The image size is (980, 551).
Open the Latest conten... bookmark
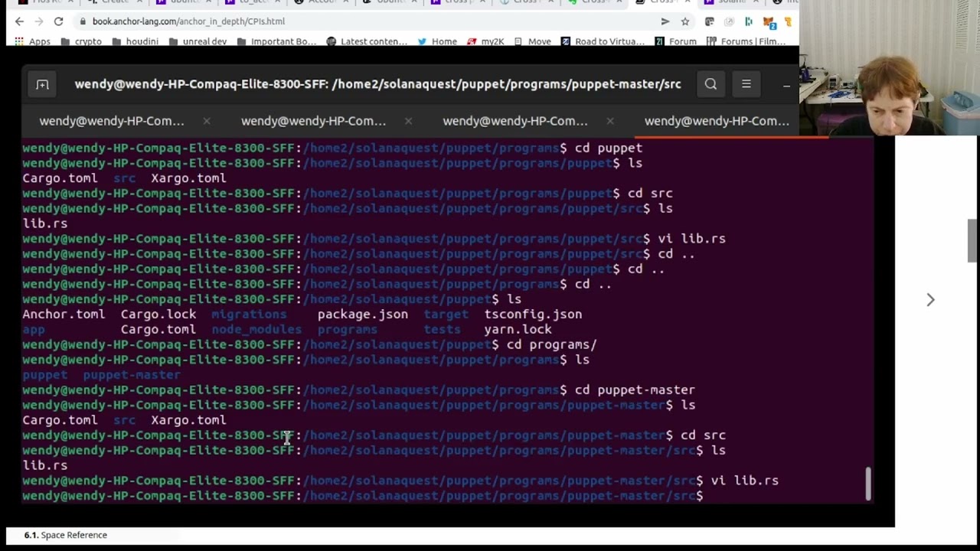tap(367, 41)
